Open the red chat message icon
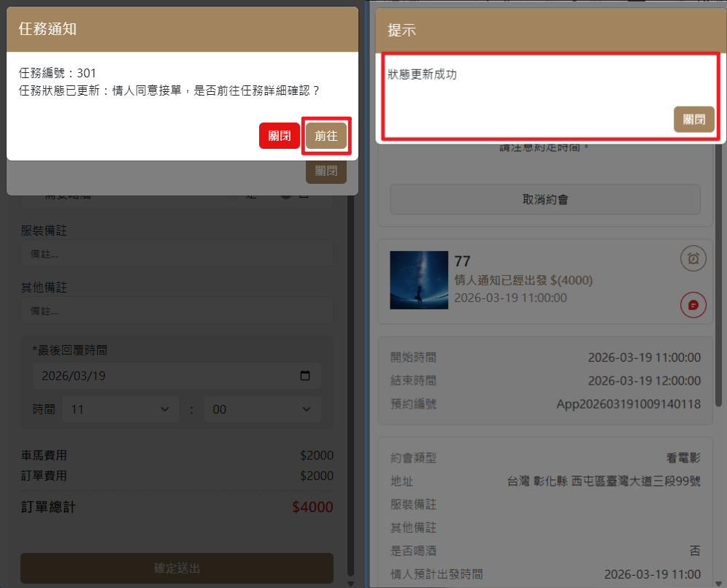This screenshot has height=588, width=727. point(693,305)
